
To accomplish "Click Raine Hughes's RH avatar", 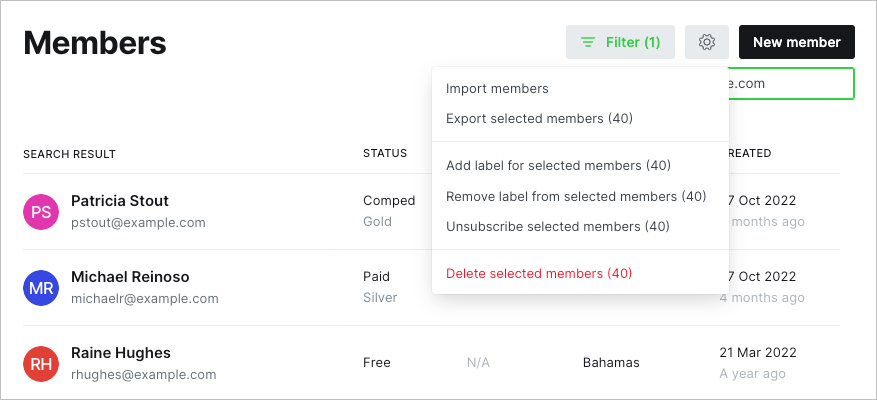I will point(41,364).
